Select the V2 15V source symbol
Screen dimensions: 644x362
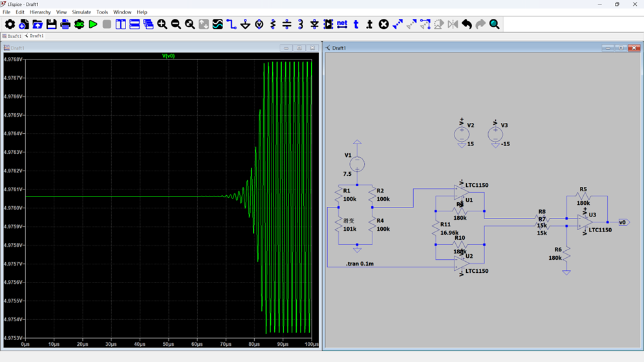(x=462, y=134)
